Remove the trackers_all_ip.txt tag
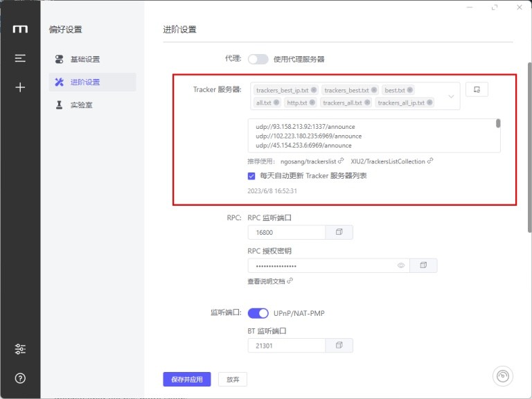The width and height of the screenshot is (532, 399). coord(429,102)
